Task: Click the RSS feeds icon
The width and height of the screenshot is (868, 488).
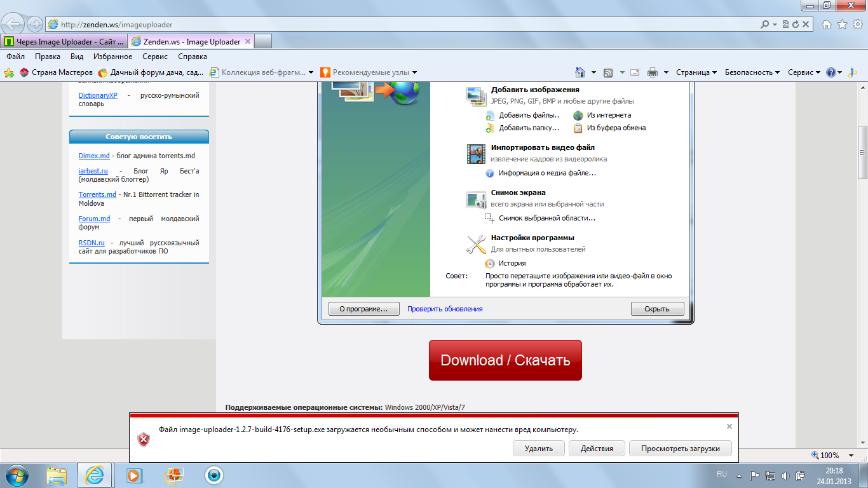Action: point(608,72)
